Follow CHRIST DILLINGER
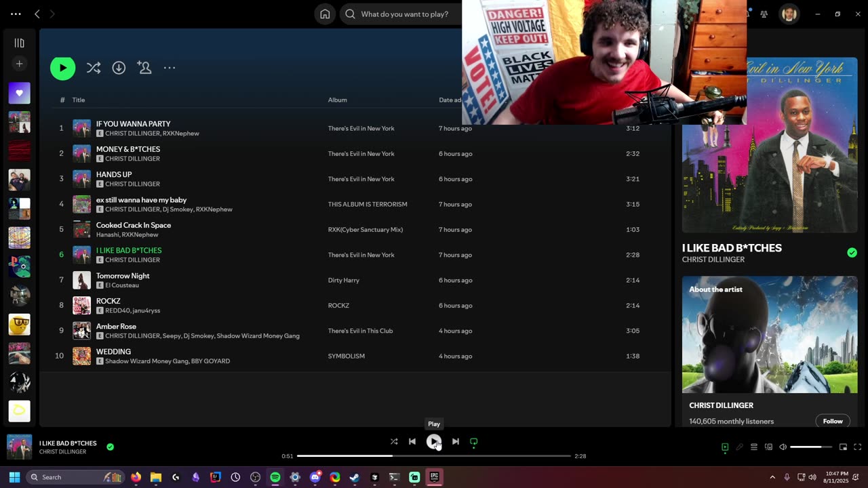Image resolution: width=868 pixels, height=488 pixels. (x=833, y=422)
